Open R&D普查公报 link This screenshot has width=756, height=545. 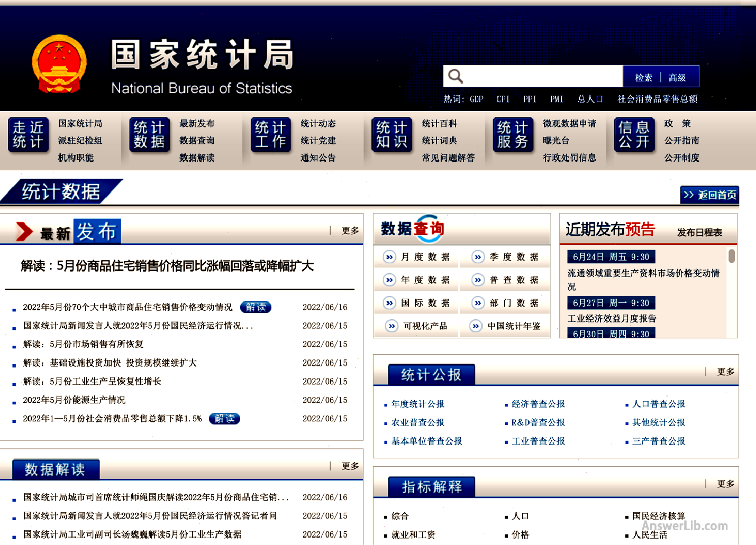(x=538, y=422)
